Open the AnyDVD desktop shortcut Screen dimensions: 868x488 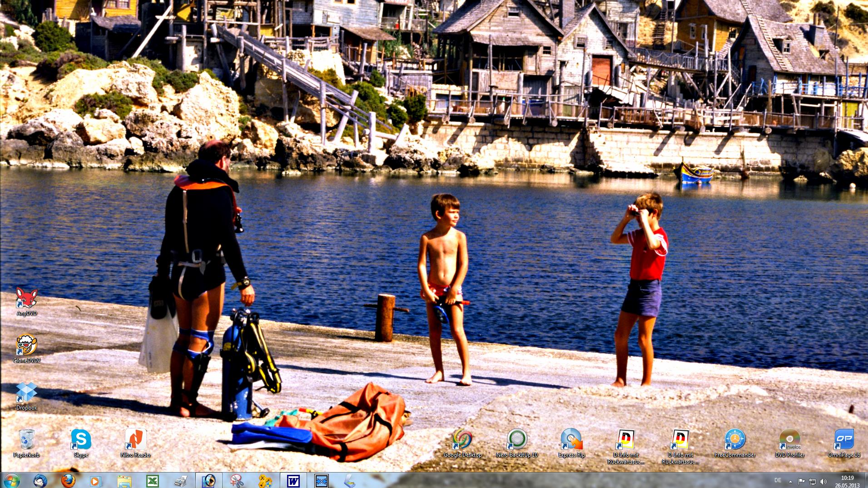pos(26,299)
